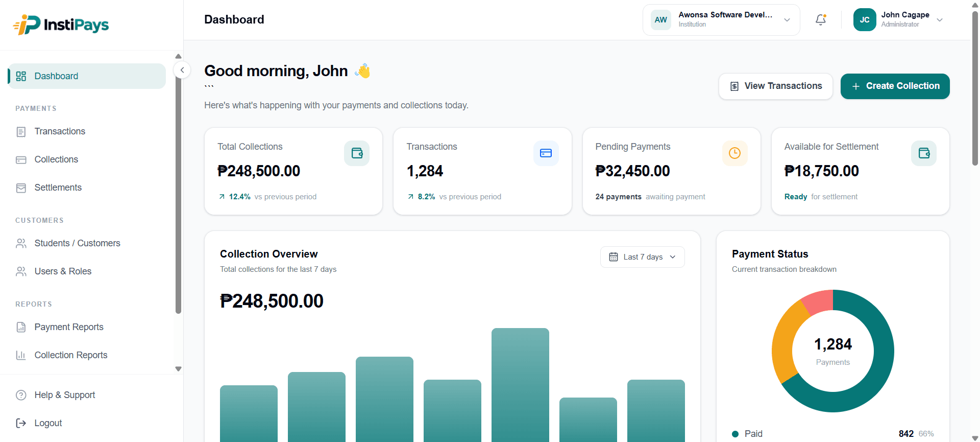
Task: Click the sidebar scroll up arrow
Action: click(x=178, y=56)
